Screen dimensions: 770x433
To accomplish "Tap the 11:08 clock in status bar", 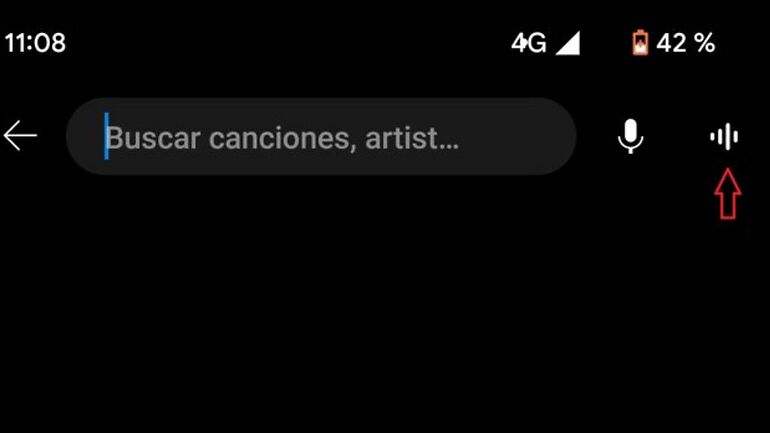I will pos(35,43).
